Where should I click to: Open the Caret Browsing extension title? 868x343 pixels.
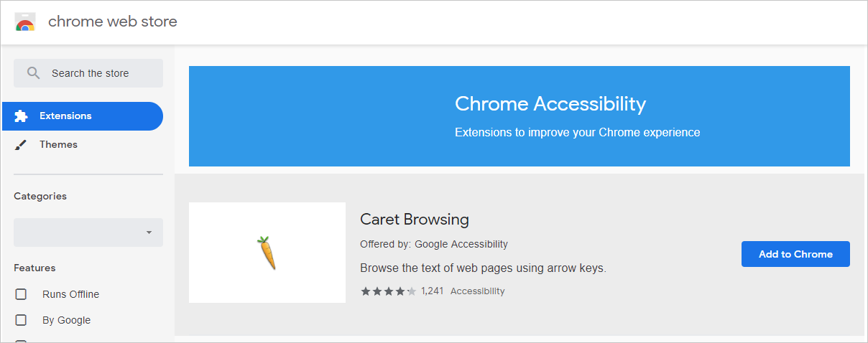[x=414, y=219]
